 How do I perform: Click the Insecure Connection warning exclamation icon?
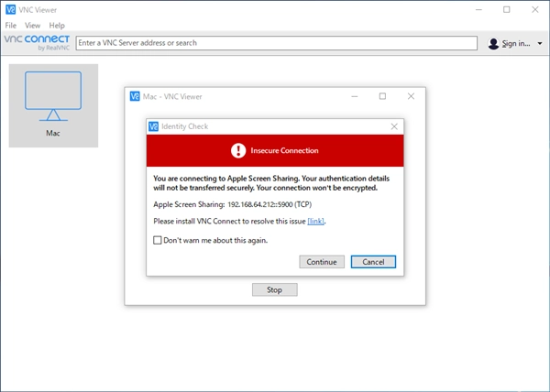(x=238, y=150)
